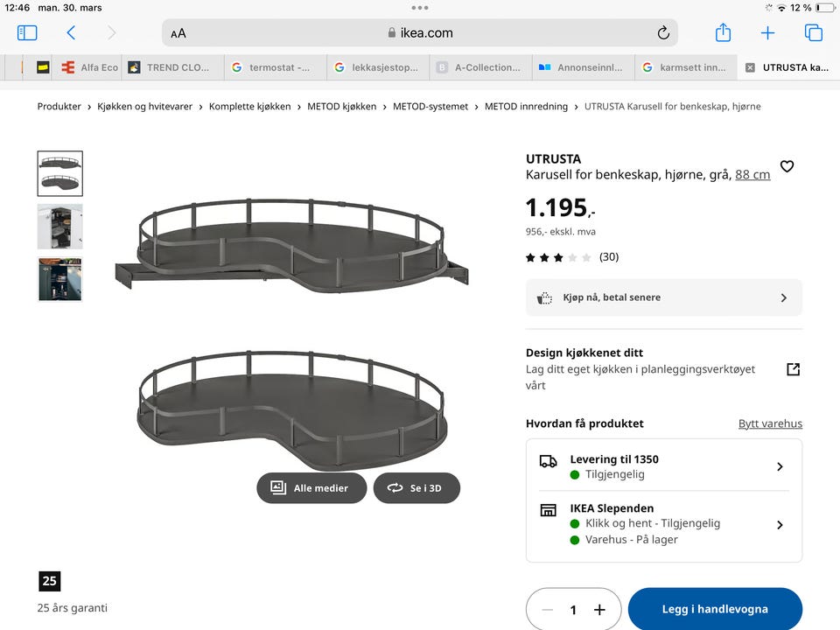Switch to lekkasjestop... tab

click(378, 67)
